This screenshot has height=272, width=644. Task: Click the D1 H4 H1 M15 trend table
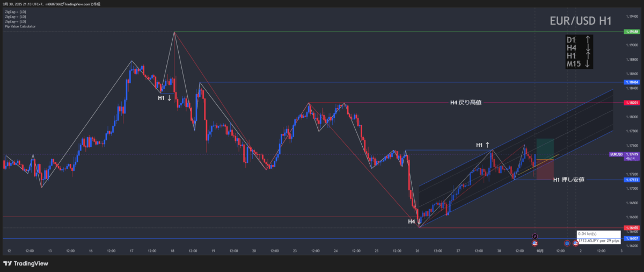pyautogui.click(x=579, y=52)
